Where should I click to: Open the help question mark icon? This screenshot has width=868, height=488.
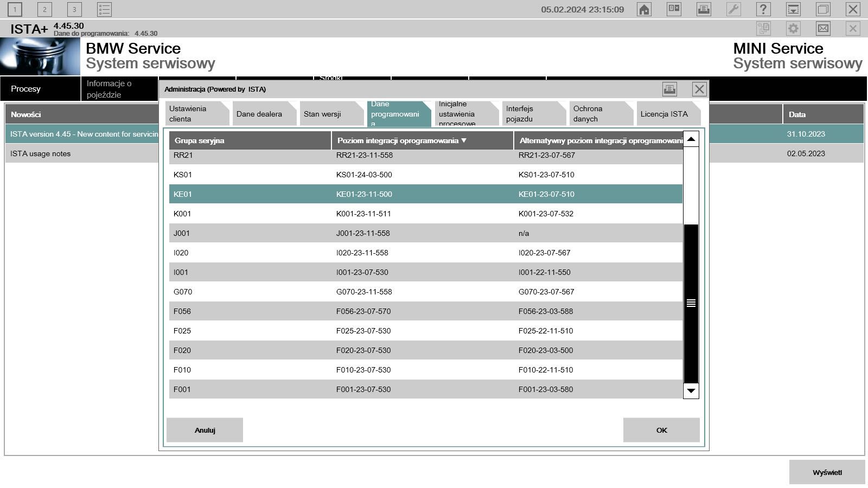(763, 9)
